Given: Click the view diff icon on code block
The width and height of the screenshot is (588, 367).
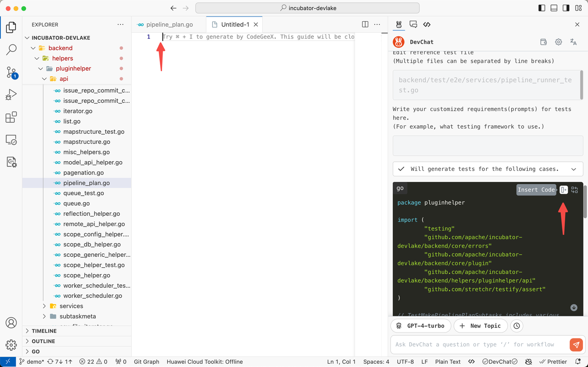Looking at the screenshot, I should tap(575, 190).
